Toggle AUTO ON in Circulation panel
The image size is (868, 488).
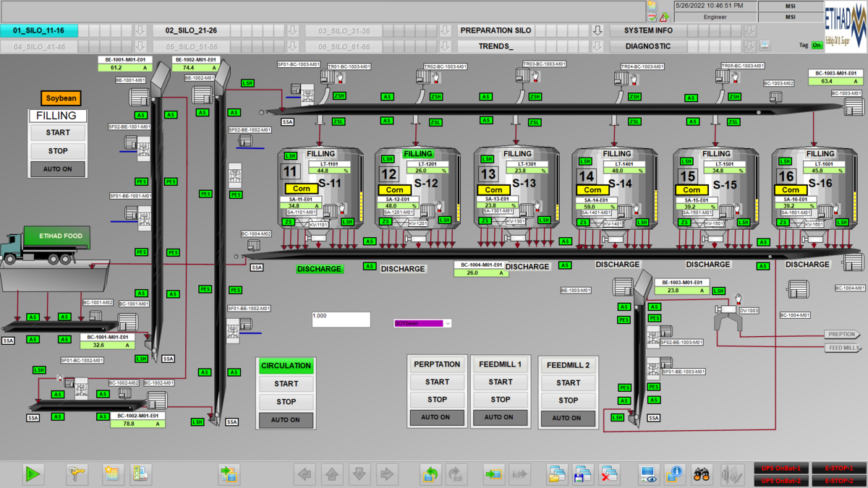pyautogui.click(x=286, y=420)
